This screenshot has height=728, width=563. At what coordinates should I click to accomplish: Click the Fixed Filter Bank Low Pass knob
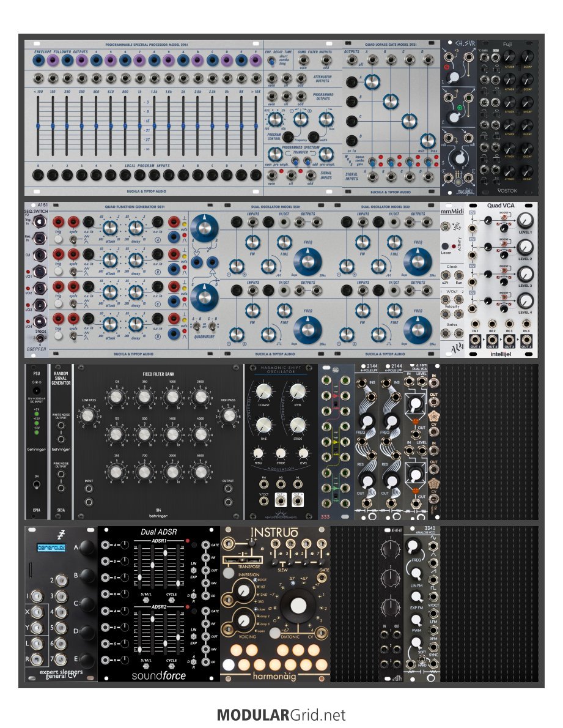tap(89, 415)
